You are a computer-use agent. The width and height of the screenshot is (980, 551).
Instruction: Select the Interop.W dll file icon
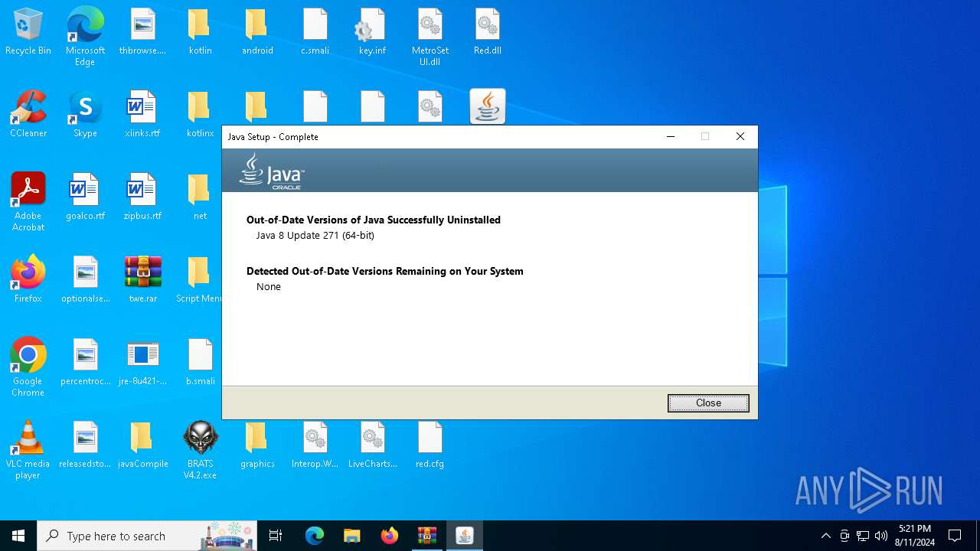tap(315, 445)
